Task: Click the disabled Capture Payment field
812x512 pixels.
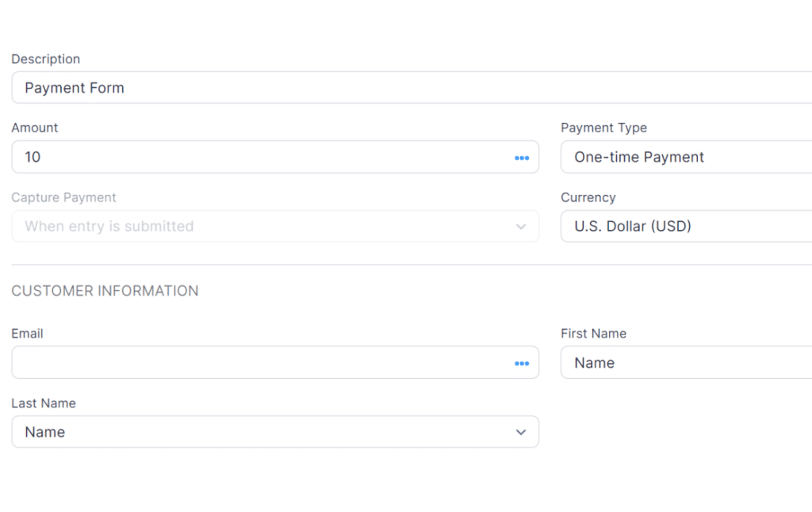Action: click(238, 226)
